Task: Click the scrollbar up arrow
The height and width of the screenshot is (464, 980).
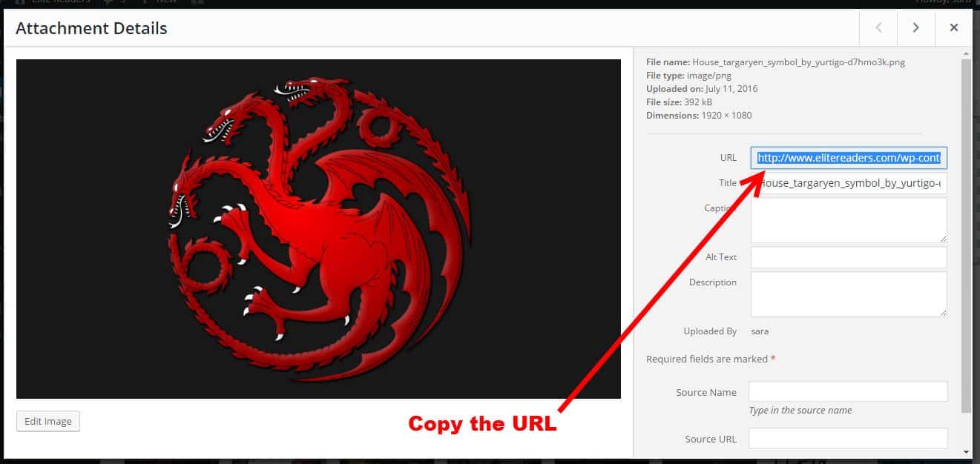Action: tap(966, 53)
